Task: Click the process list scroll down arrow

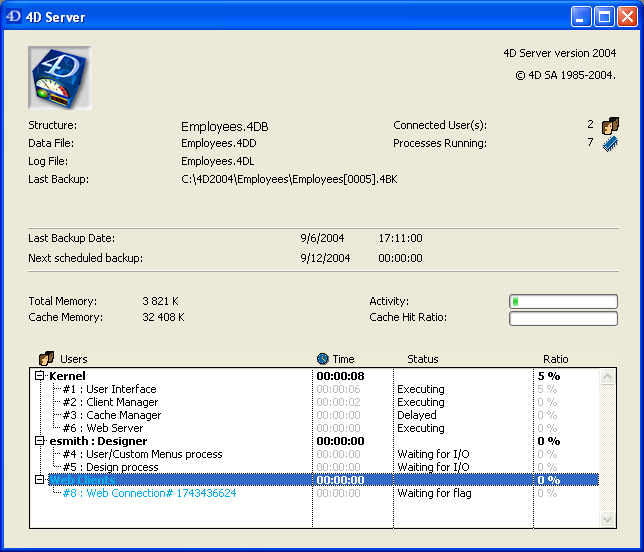Action: coord(607,519)
